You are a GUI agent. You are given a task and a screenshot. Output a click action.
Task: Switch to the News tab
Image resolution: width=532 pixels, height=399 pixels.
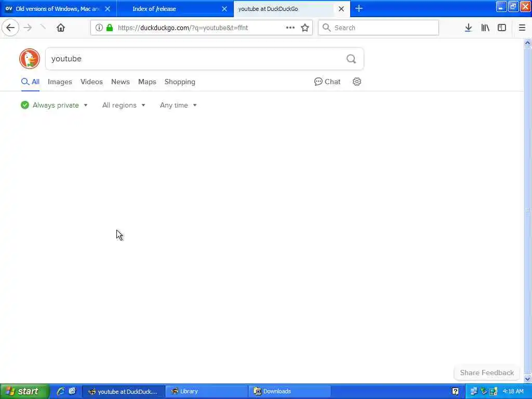click(x=121, y=82)
